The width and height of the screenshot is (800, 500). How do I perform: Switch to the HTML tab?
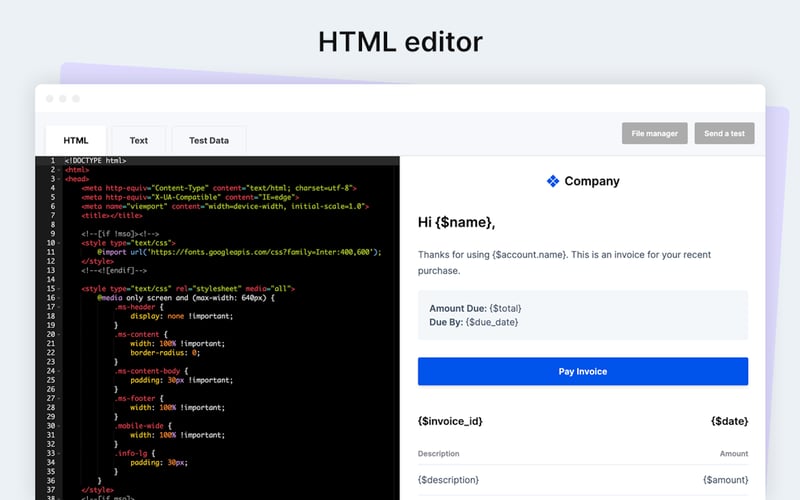click(x=76, y=140)
